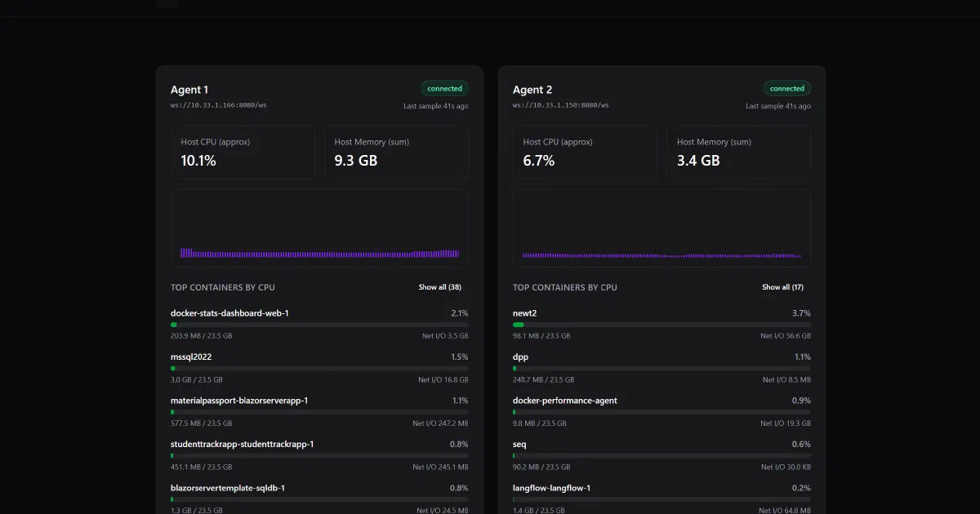Click docker-performance-agent Net I/O 19.3 GB
The width and height of the screenshot is (980, 514).
tap(786, 423)
